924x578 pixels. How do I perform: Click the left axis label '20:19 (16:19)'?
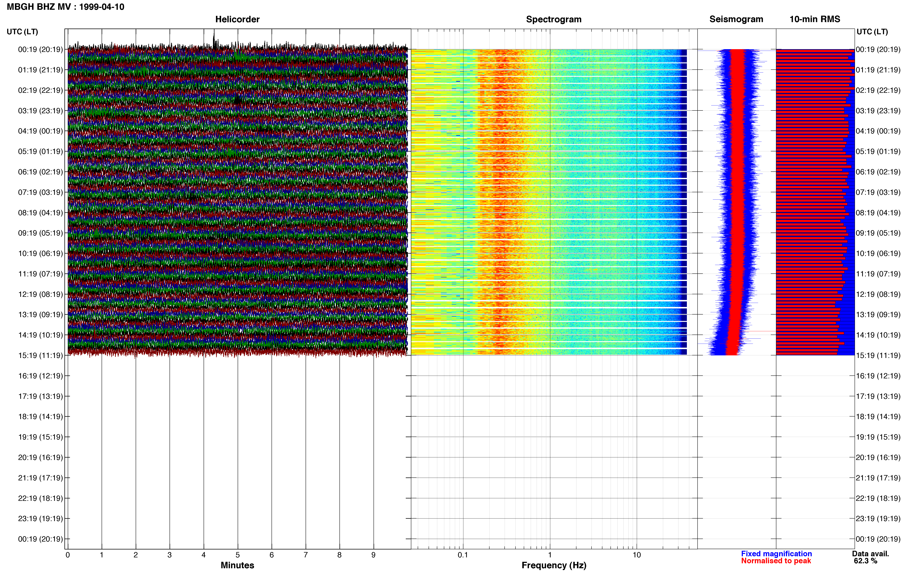(41, 457)
